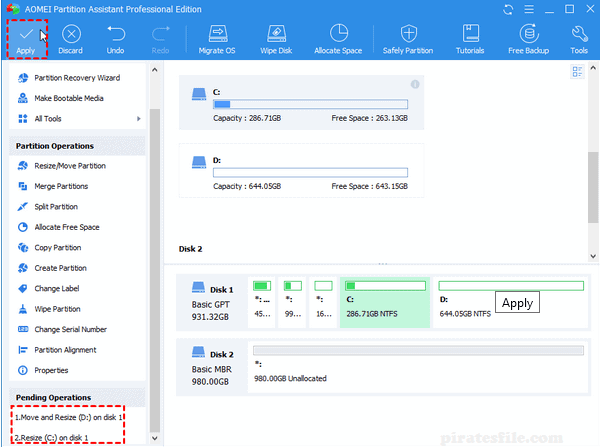The image size is (600, 447).
Task: Select Disk 2 Basic MBR header
Action: click(x=212, y=367)
